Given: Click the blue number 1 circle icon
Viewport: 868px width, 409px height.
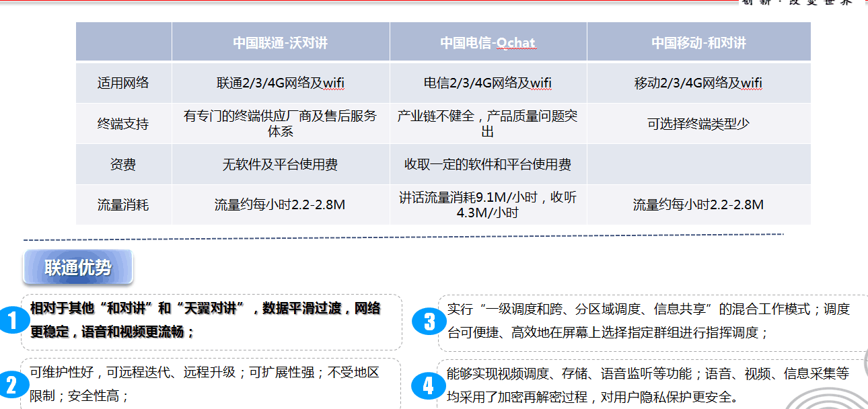Looking at the screenshot, I should coord(11,321).
